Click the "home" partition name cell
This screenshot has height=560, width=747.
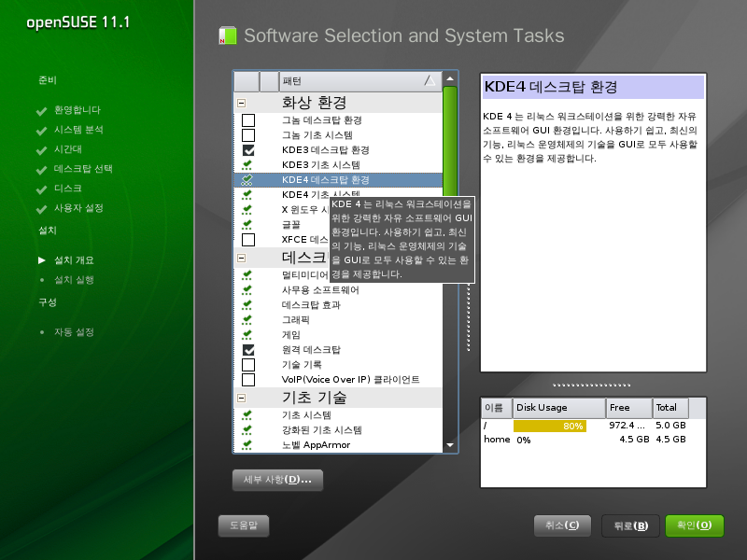click(x=497, y=440)
